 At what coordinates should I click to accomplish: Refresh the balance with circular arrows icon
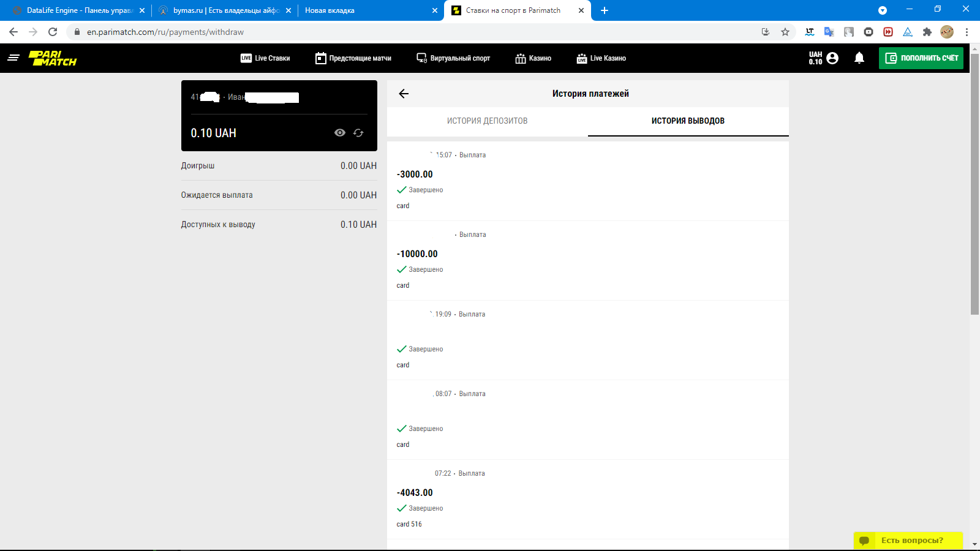[x=358, y=133]
